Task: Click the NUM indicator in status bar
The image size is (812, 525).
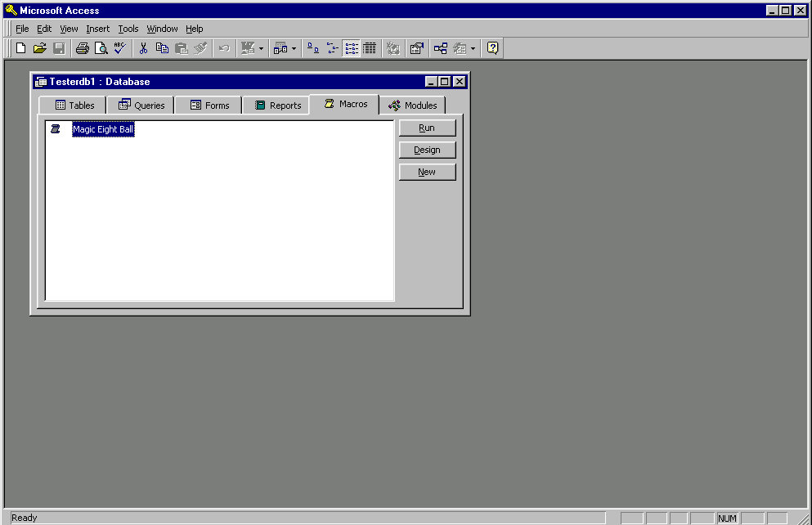Action: [727, 518]
